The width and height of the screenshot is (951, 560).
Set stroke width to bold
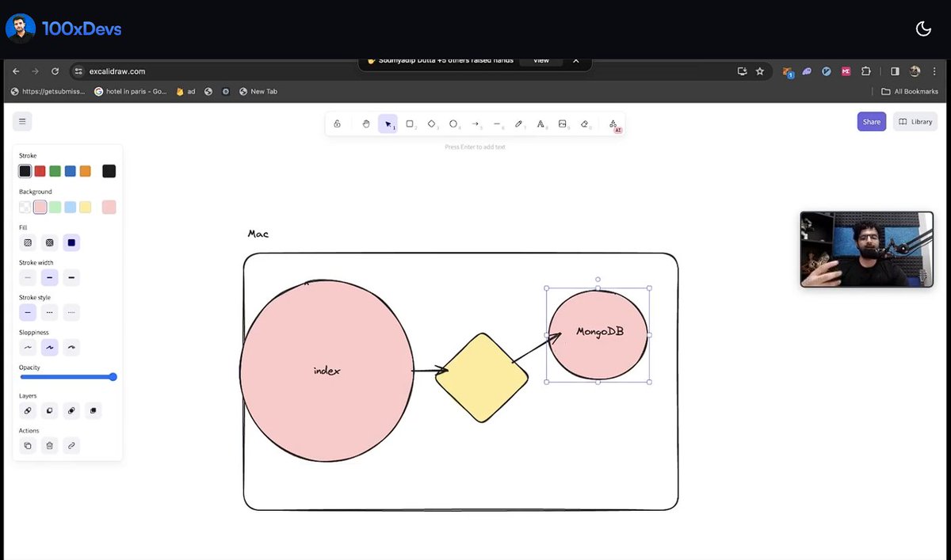tap(50, 278)
